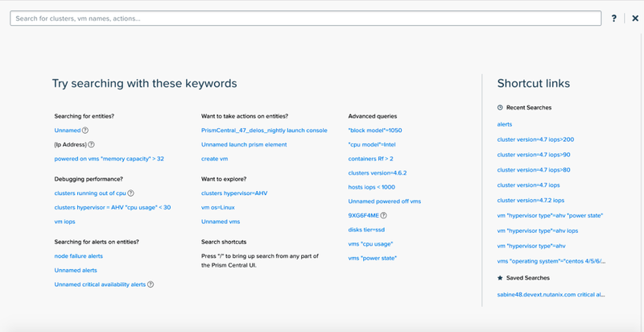This screenshot has height=332, width=644.
Task: Click the help icon beside {Ip Address}
Action: 91,144
